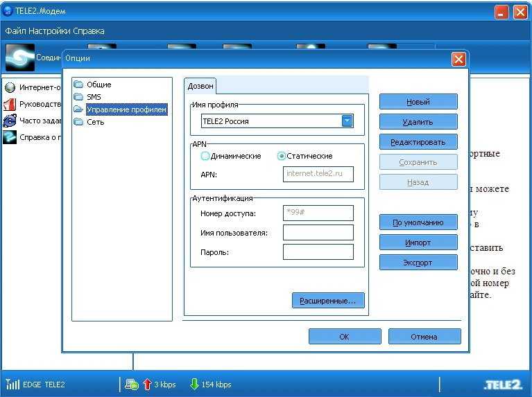The width and height of the screenshot is (532, 397).
Task: Click the Редактировать button
Action: 418,142
